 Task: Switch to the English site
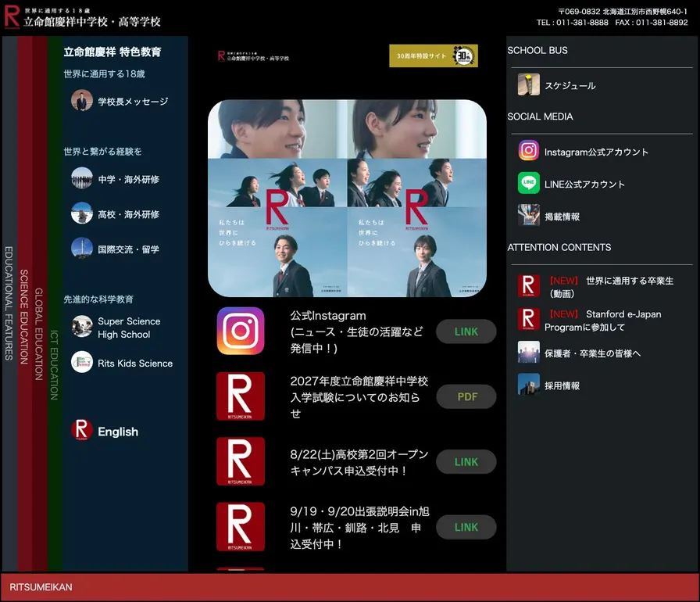118,432
